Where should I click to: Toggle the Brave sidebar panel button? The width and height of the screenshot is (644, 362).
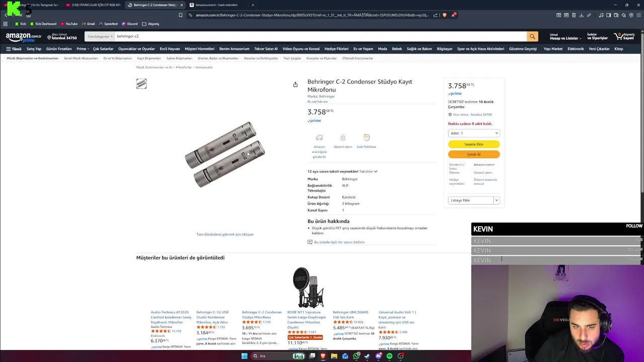pyautogui.click(x=608, y=15)
